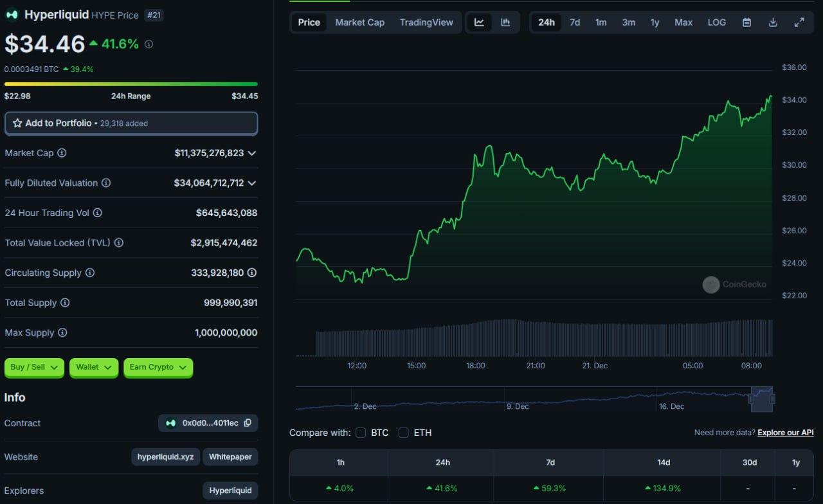Show Fully Diluted Valuation info icon
823x504 pixels.
106,183
